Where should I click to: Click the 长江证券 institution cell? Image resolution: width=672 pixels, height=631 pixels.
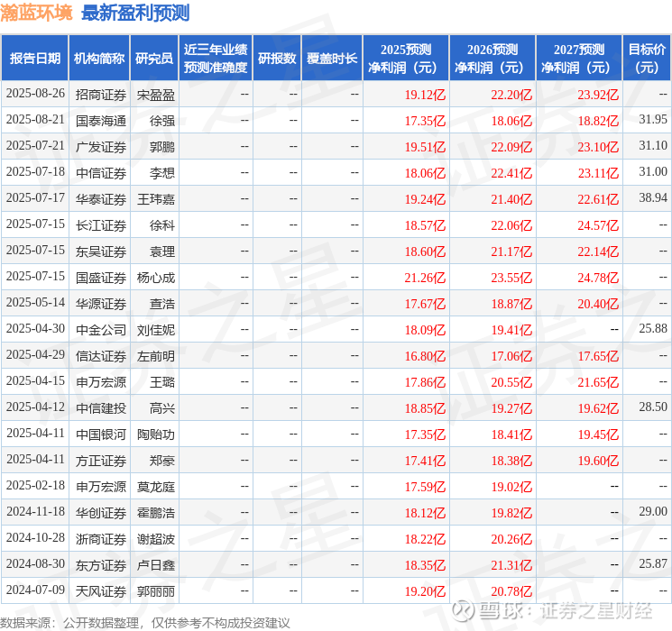click(101, 224)
